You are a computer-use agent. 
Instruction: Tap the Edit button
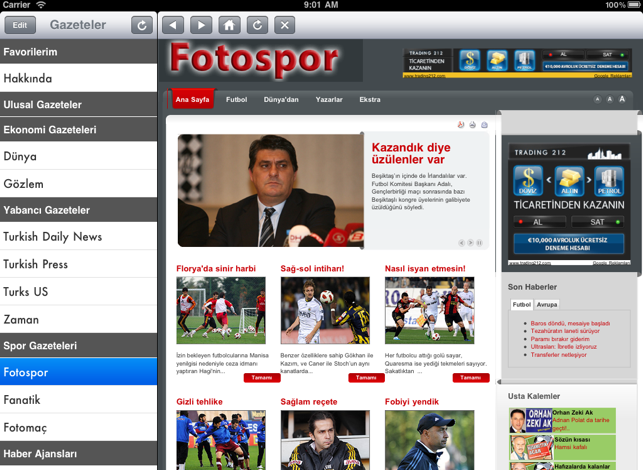point(20,25)
